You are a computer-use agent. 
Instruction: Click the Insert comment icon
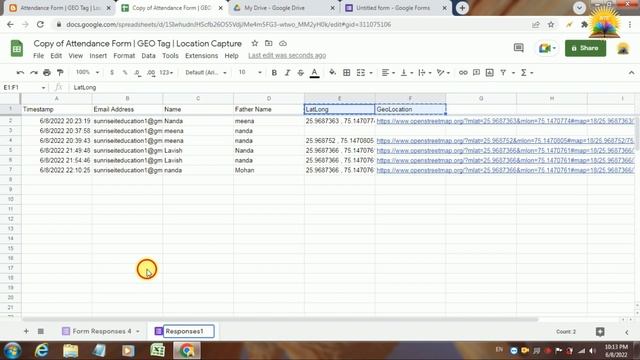[x=476, y=73]
